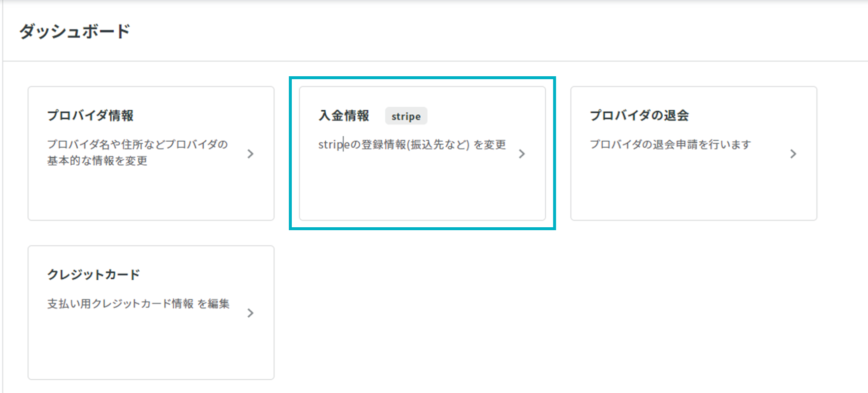Image resolution: width=868 pixels, height=393 pixels.
Task: Click the chevron arrow on クレジットカード card
Action: coord(250,313)
